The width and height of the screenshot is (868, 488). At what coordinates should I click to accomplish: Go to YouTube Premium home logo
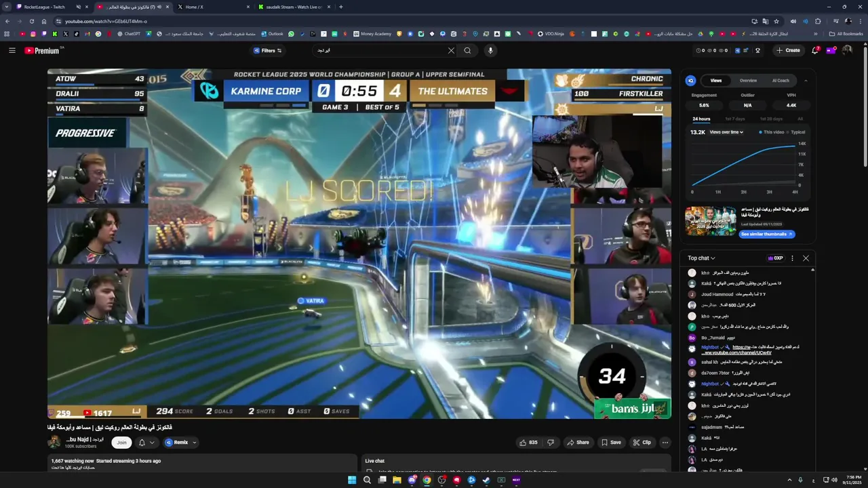tap(43, 50)
